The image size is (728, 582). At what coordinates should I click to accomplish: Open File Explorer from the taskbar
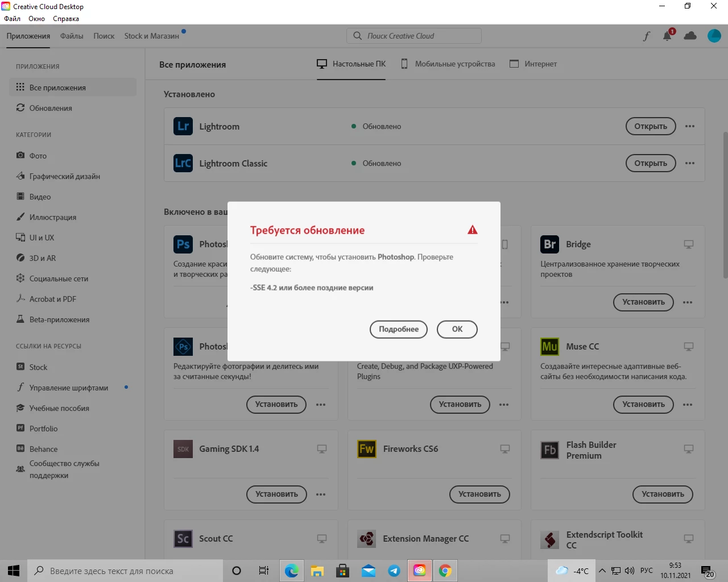tap(317, 571)
